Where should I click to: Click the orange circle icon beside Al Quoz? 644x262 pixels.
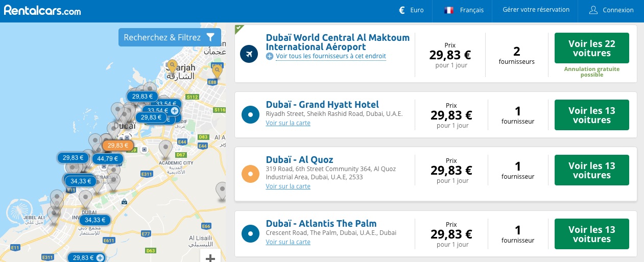(x=250, y=174)
